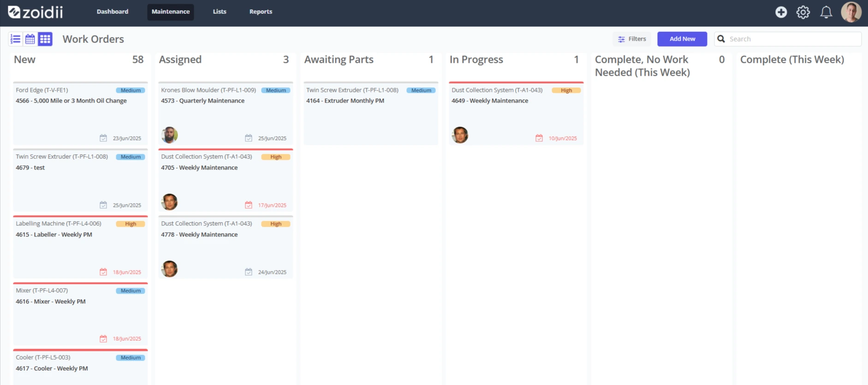Click search magnifier icon
Viewport: 868px width, 385px height.
point(721,39)
